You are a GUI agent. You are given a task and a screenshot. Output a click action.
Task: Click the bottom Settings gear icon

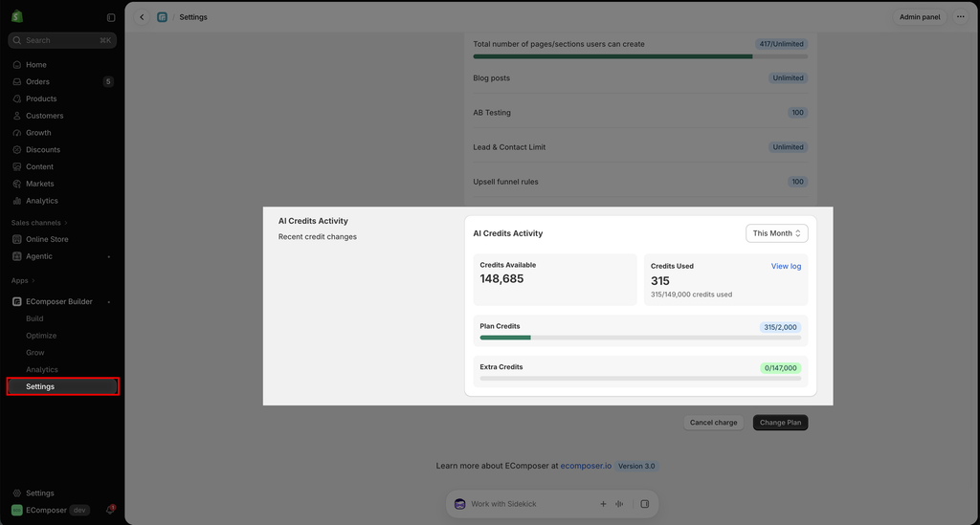tap(17, 493)
